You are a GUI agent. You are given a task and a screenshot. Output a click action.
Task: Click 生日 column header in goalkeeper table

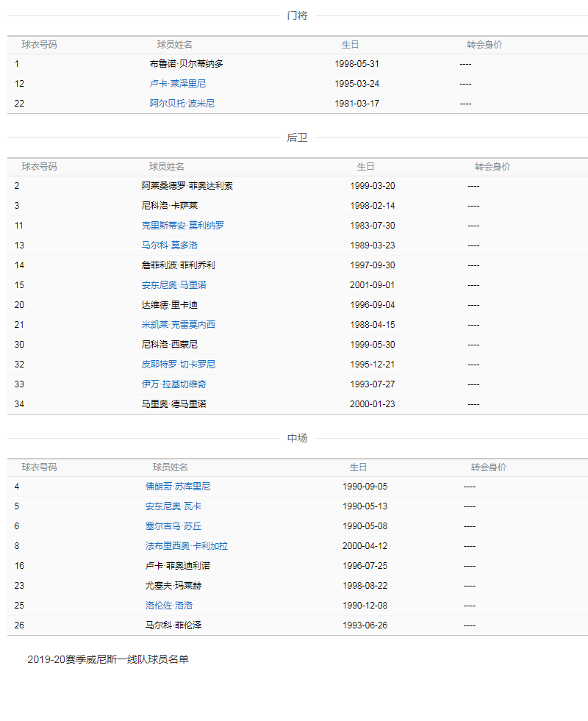350,45
